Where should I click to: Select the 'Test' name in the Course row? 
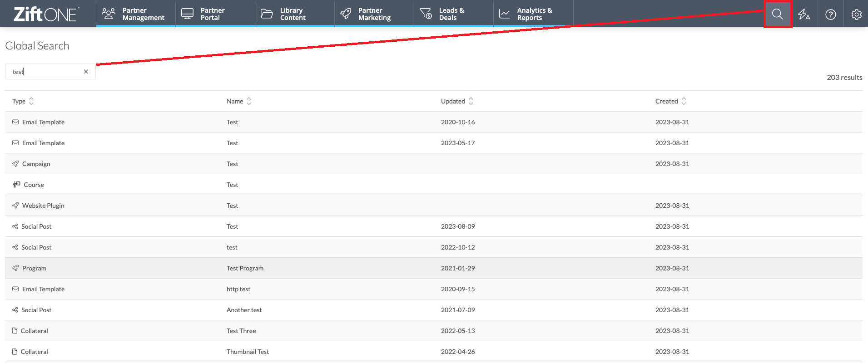232,185
